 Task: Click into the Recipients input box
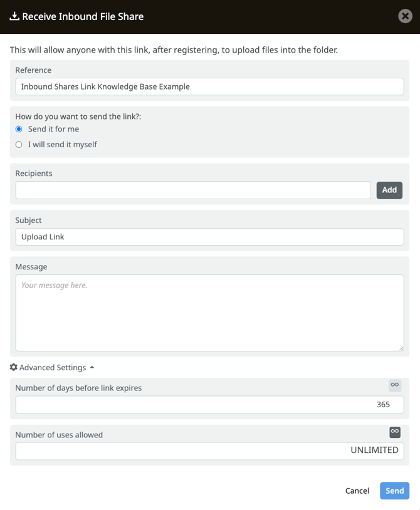point(193,190)
